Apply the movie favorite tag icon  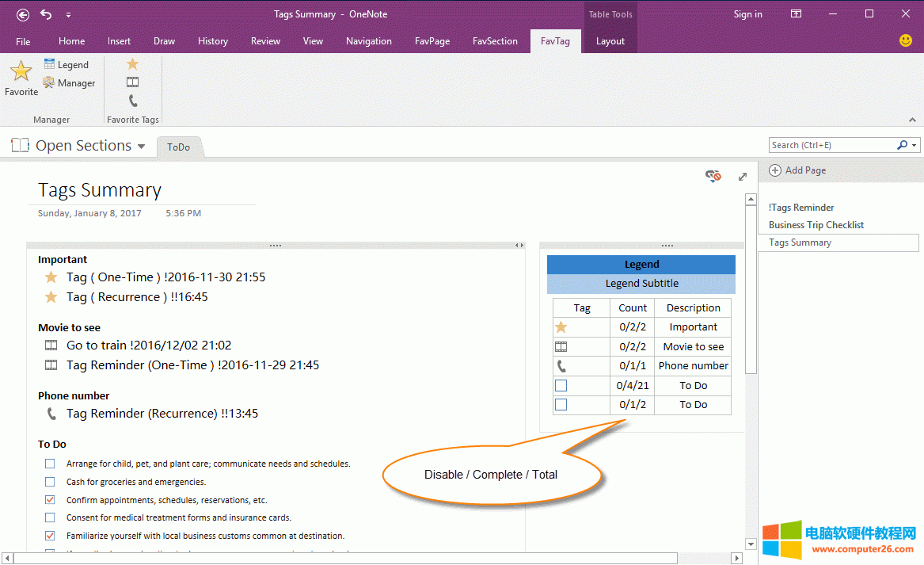(133, 82)
